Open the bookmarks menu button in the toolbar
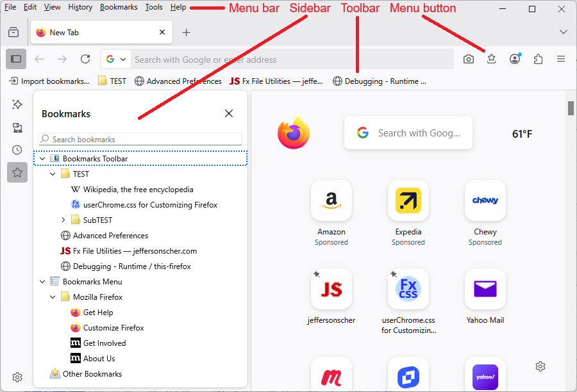This screenshot has width=577, height=392. point(492,59)
